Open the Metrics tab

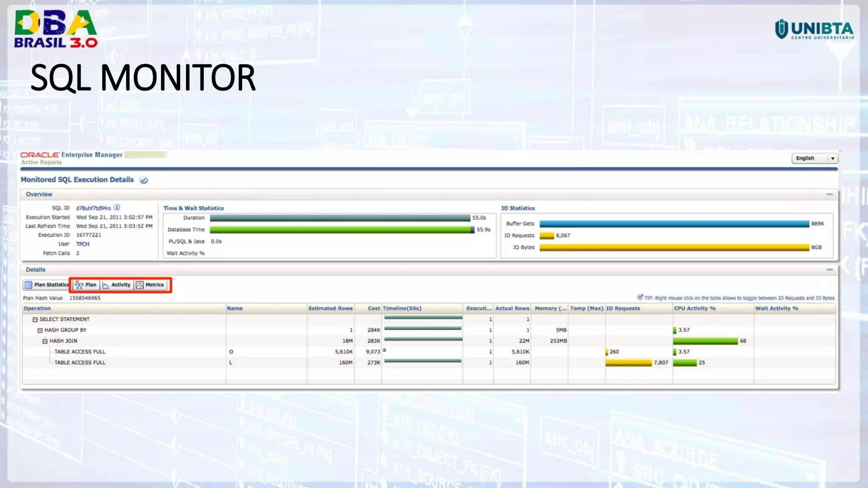click(150, 285)
